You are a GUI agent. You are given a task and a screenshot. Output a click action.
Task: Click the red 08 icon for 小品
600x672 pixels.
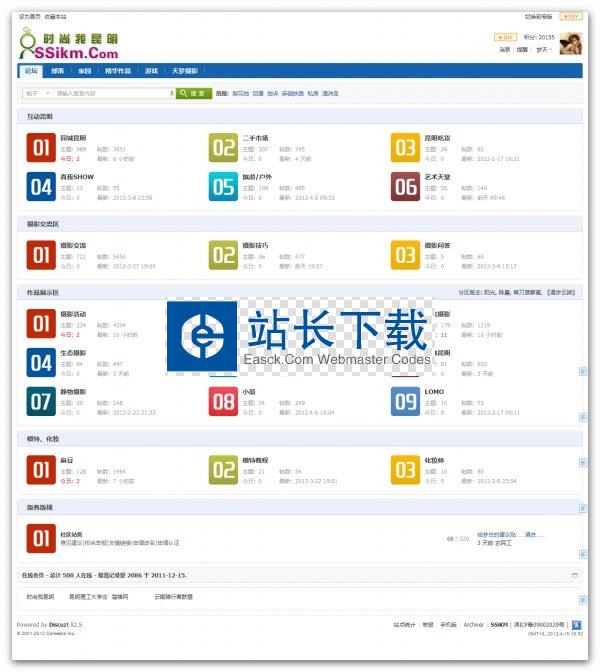(223, 402)
